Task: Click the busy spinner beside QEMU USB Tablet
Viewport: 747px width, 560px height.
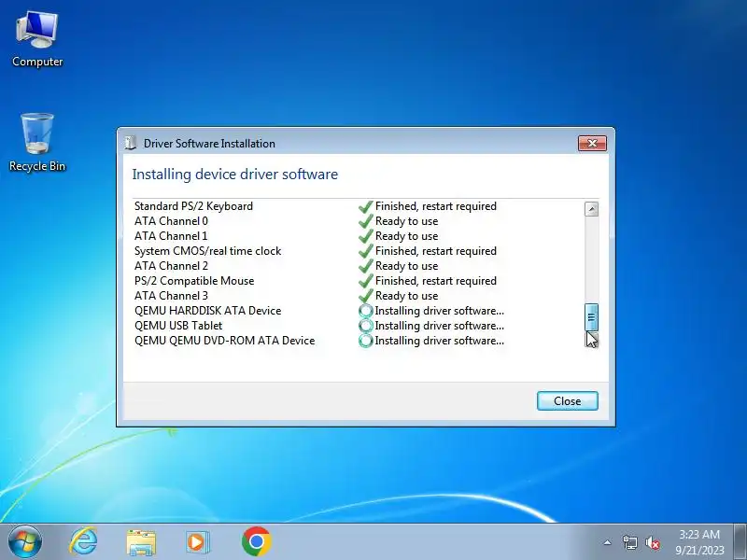Action: click(365, 326)
